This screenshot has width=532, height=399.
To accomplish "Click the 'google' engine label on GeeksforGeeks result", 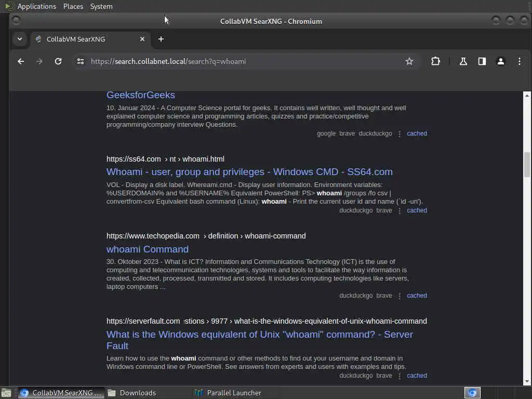I will coord(326,134).
